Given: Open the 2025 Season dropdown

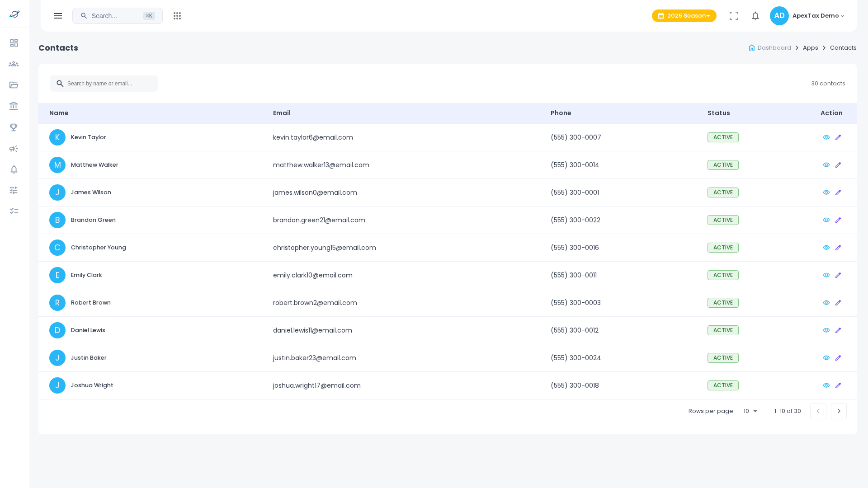Looking at the screenshot, I should pyautogui.click(x=684, y=16).
